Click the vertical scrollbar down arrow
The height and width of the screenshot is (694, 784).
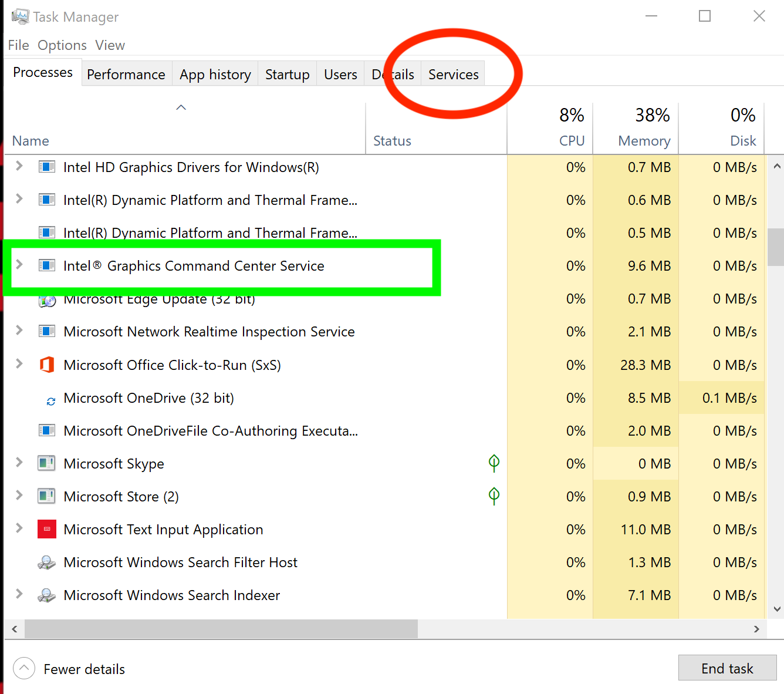coord(777,609)
